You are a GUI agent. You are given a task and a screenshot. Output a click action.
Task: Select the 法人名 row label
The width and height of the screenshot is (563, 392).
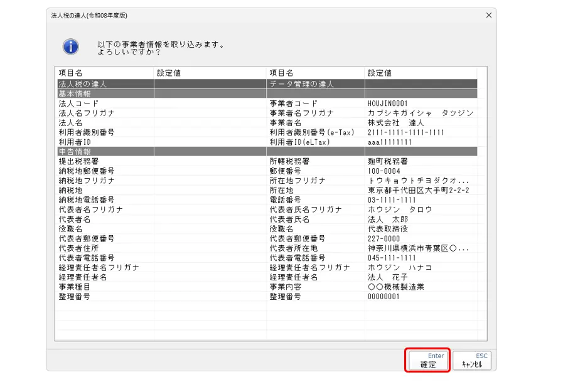coord(70,123)
